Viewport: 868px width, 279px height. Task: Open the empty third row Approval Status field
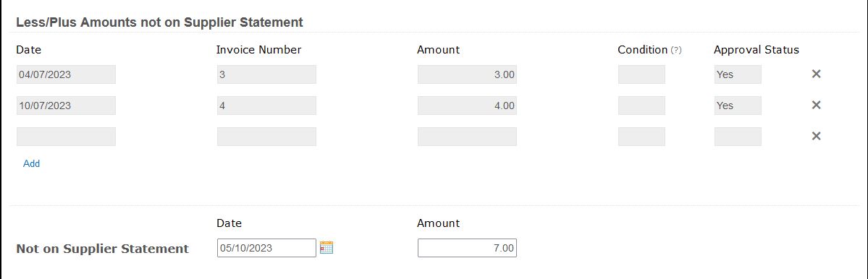[738, 137]
